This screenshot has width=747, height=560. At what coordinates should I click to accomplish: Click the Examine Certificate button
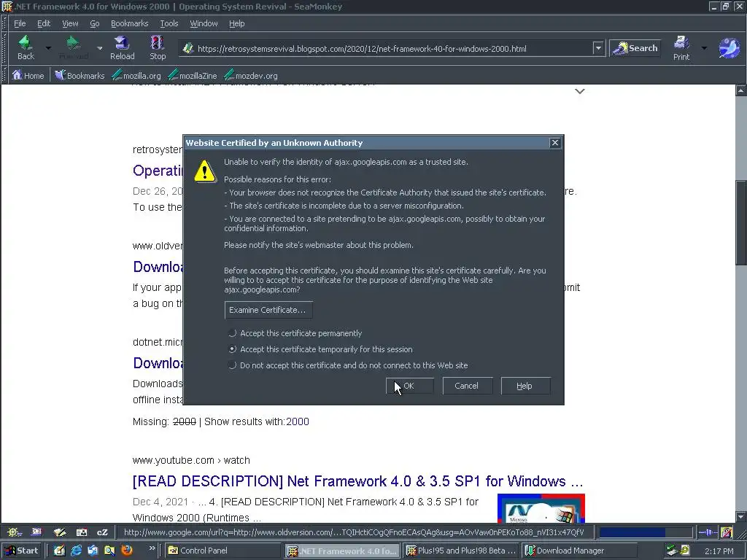268,310
